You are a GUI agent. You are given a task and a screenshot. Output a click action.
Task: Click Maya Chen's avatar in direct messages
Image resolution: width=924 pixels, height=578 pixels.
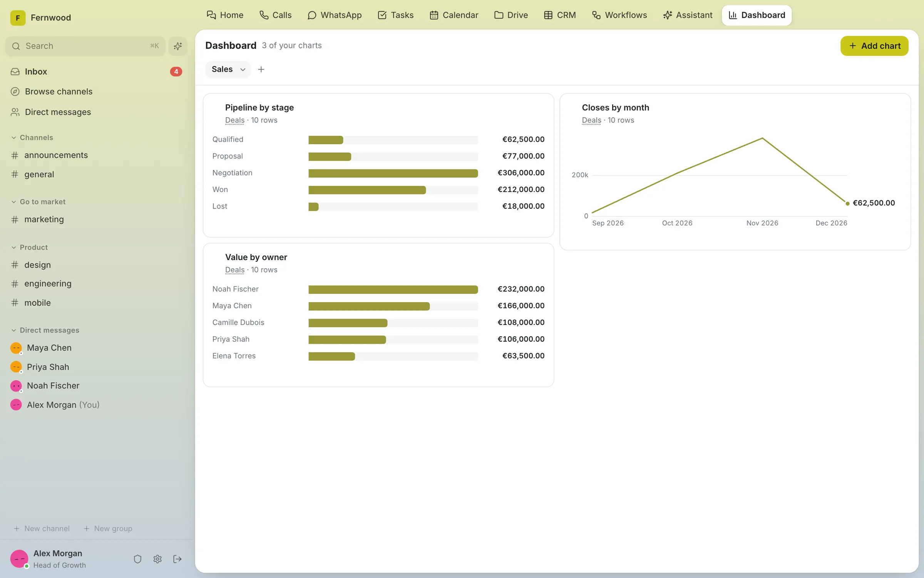point(16,348)
